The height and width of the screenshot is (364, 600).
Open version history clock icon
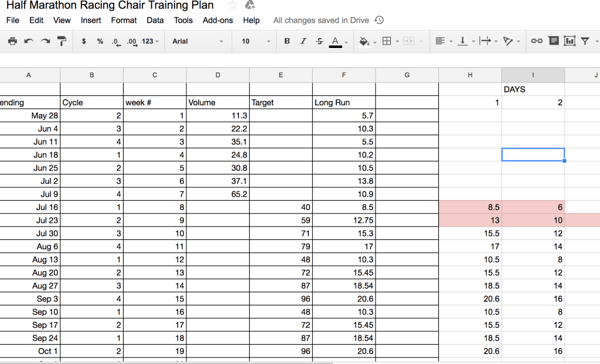pos(379,20)
